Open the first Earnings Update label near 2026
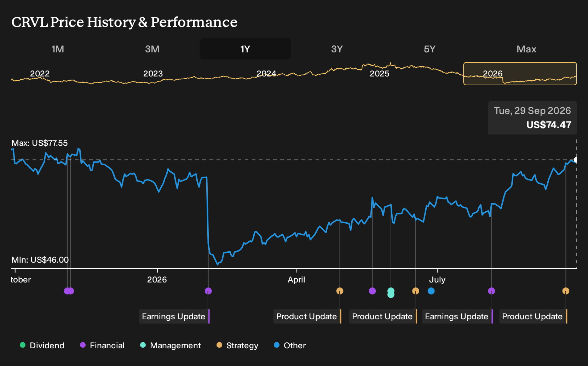This screenshot has height=366, width=588. tap(174, 316)
